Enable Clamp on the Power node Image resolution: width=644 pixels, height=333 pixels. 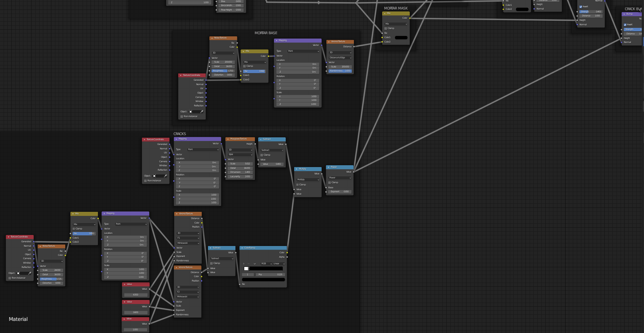point(330,182)
